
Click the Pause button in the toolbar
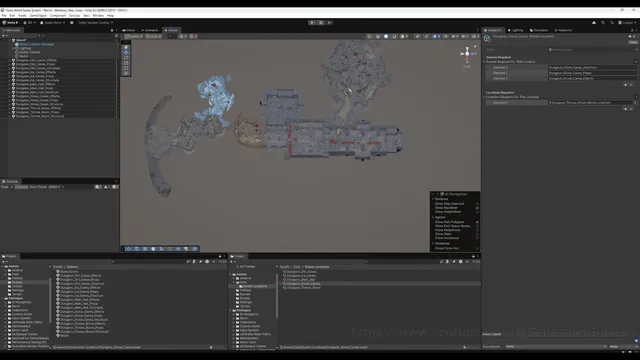click(x=321, y=22)
